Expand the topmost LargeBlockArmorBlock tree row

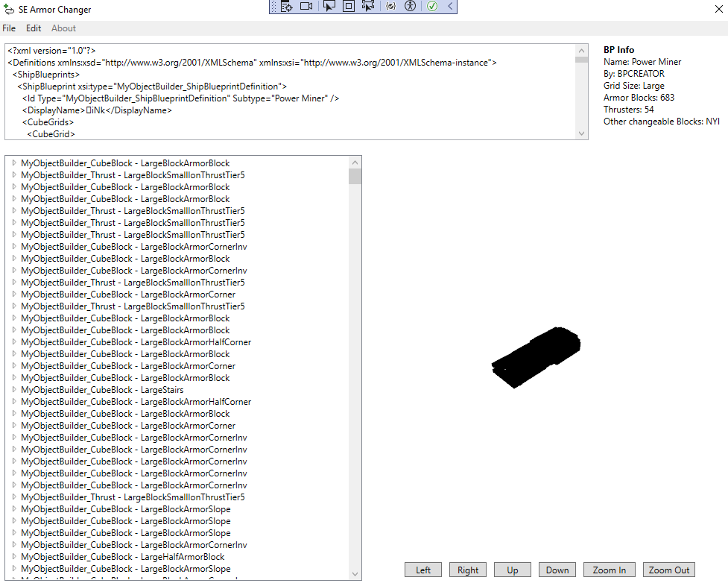(x=14, y=163)
